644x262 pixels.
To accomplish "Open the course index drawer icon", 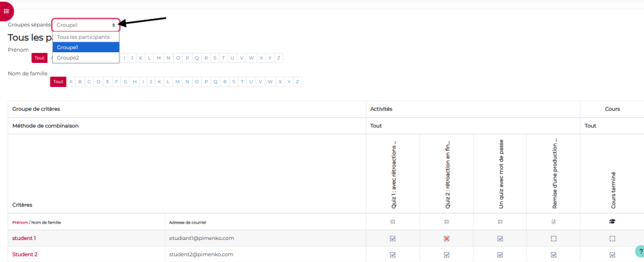I will point(6,11).
